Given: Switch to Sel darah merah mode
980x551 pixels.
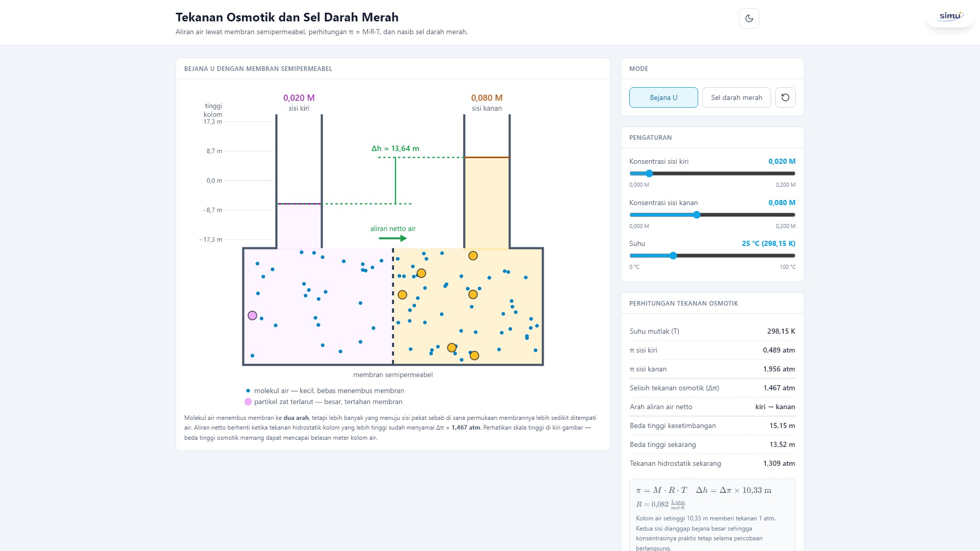Looking at the screenshot, I should click(737, 97).
